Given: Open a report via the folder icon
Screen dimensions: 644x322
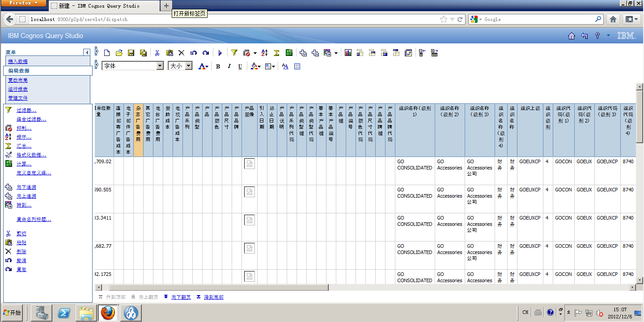Looking at the screenshot, I should click(x=119, y=53).
